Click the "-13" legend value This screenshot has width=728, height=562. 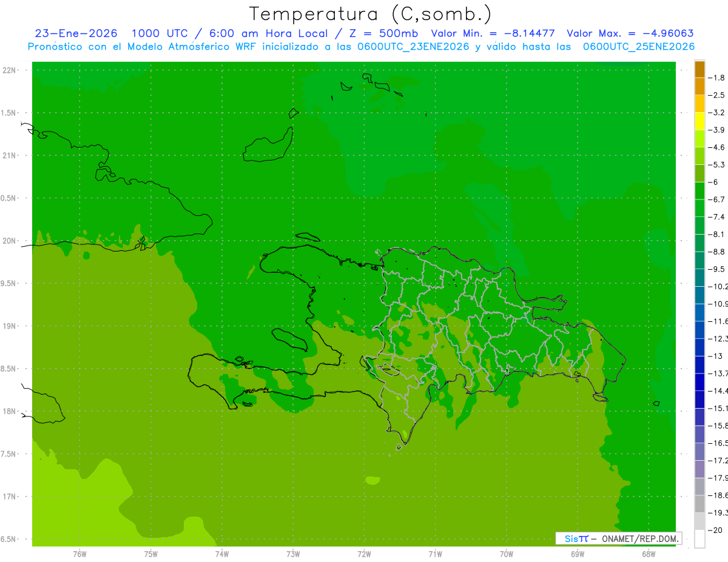coord(715,356)
